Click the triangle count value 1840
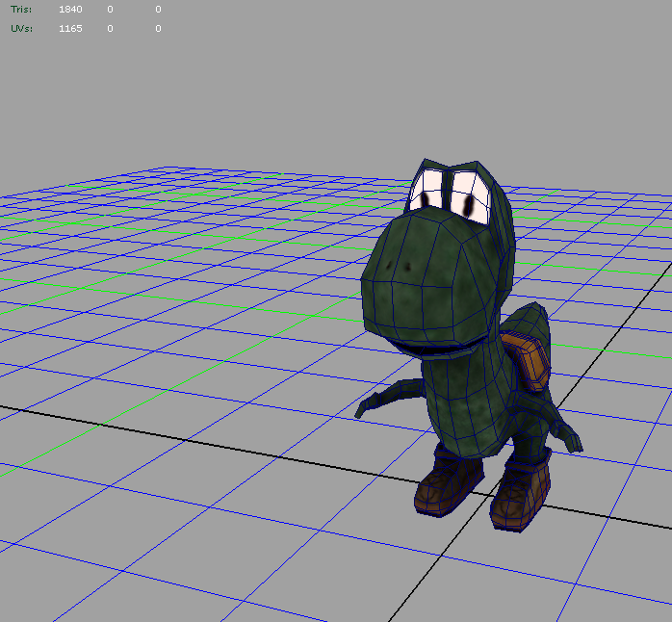The width and height of the screenshot is (672, 622). [x=70, y=10]
